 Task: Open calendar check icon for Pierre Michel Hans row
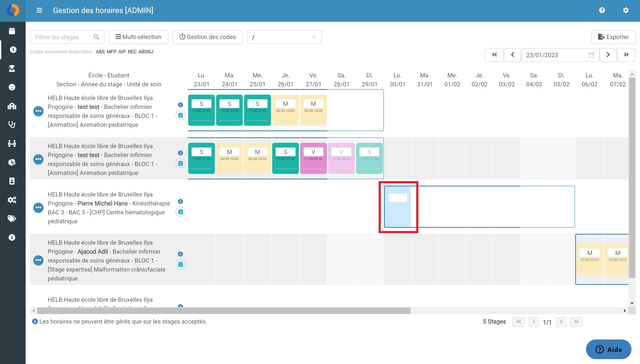(180, 212)
